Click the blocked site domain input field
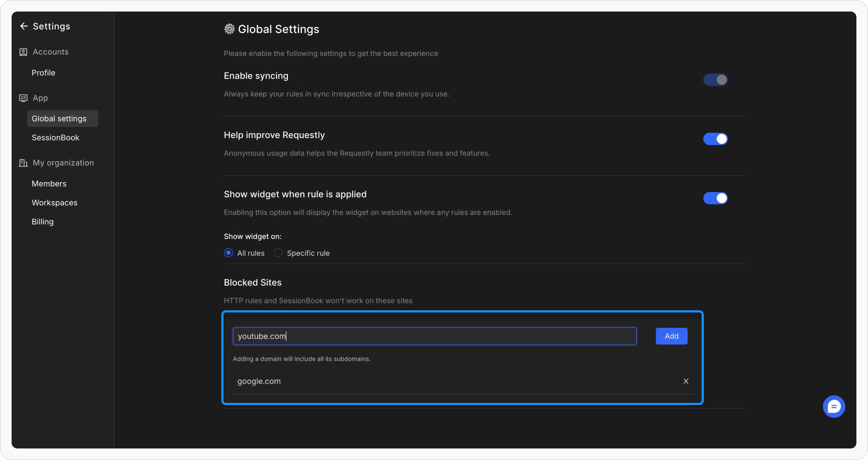 [434, 336]
